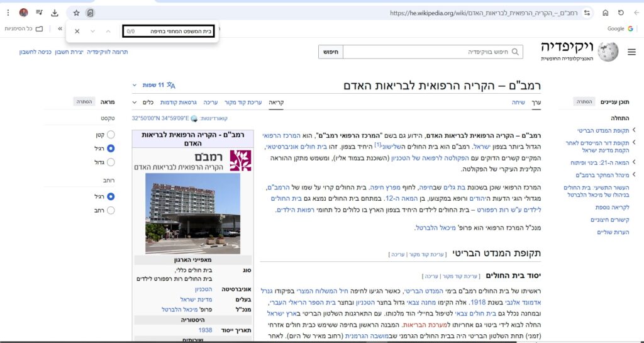This screenshot has height=343, width=644.
Task: Go to the browser home page icon
Action: (606, 13)
